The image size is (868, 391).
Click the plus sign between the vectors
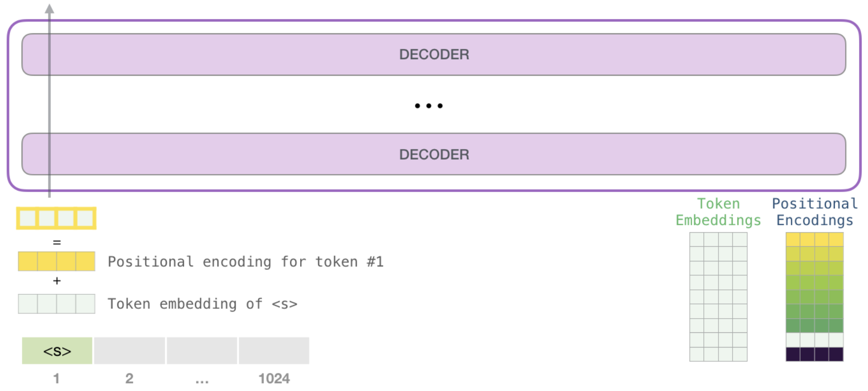point(57,281)
